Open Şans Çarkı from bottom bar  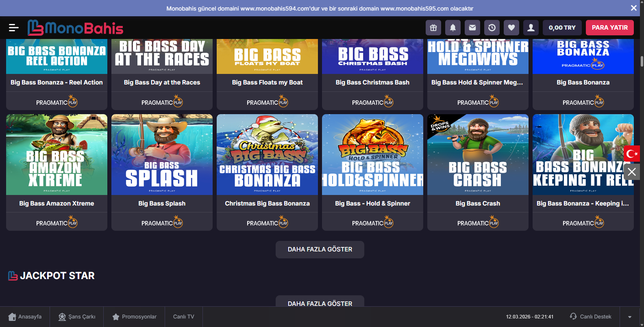[x=77, y=317]
